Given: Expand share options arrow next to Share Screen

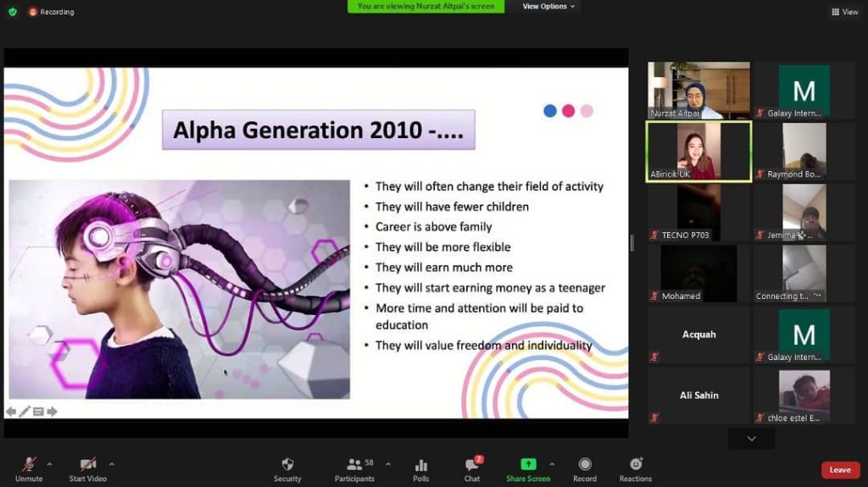Looking at the screenshot, I should point(552,464).
